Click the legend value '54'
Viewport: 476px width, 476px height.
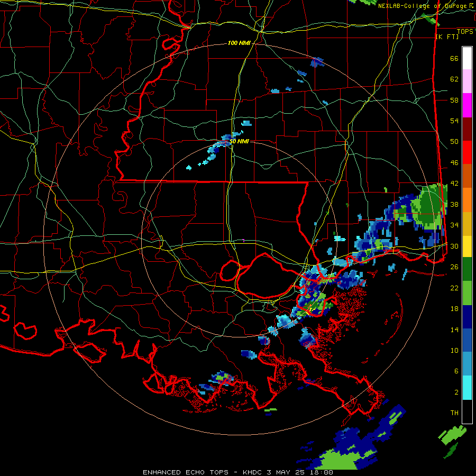coord(454,121)
